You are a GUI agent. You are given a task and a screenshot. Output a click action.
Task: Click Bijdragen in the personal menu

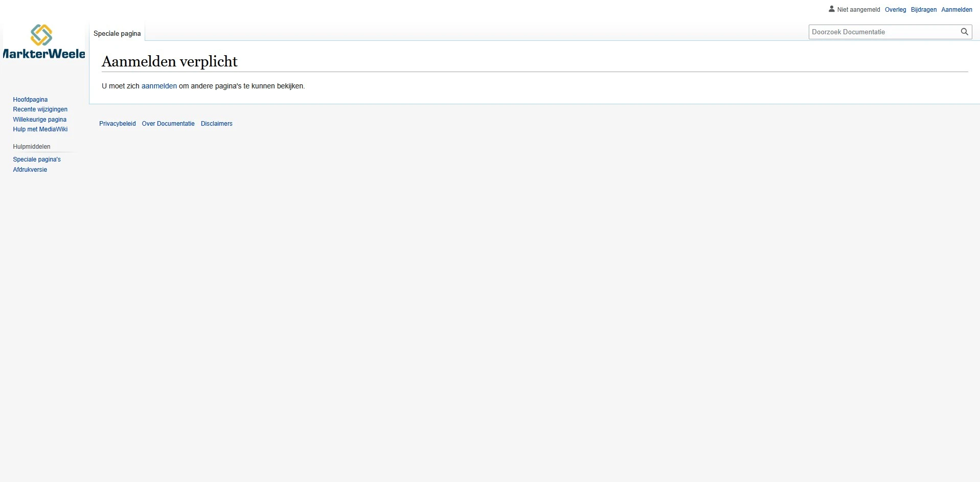click(x=924, y=9)
